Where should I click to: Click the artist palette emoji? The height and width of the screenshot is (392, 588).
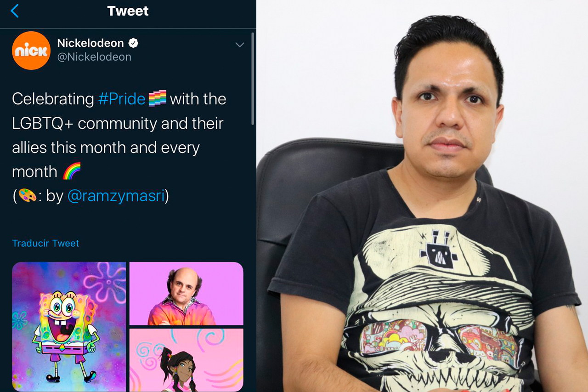[28, 196]
